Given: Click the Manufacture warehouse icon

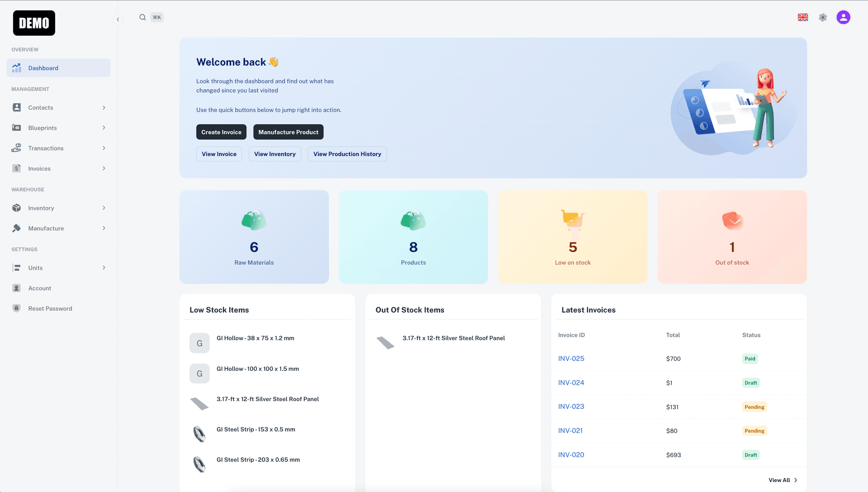Looking at the screenshot, I should pyautogui.click(x=17, y=228).
